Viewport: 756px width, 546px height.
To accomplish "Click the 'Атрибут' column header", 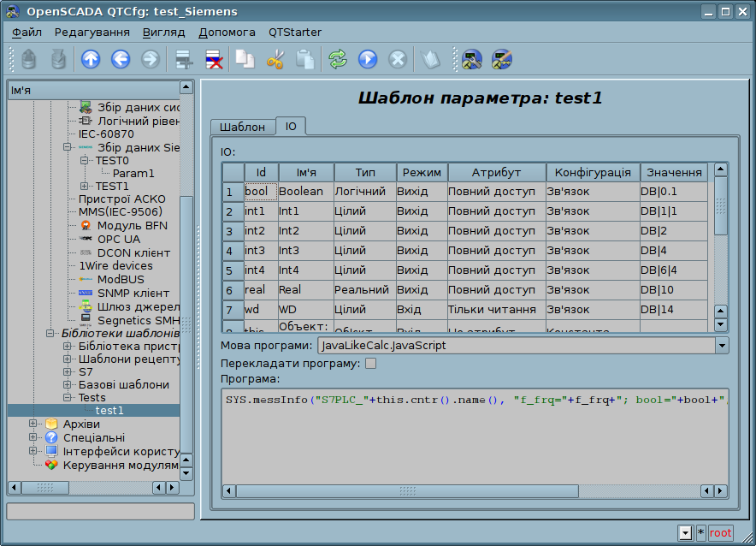I will 496,172.
